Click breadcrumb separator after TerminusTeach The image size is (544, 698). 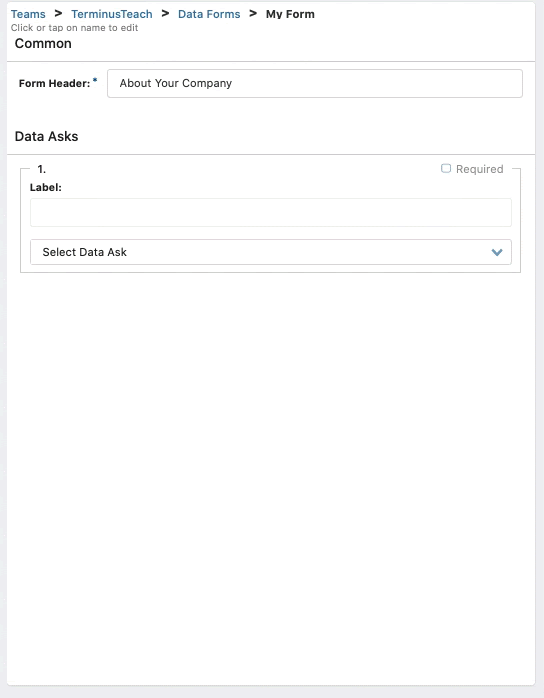(165, 14)
